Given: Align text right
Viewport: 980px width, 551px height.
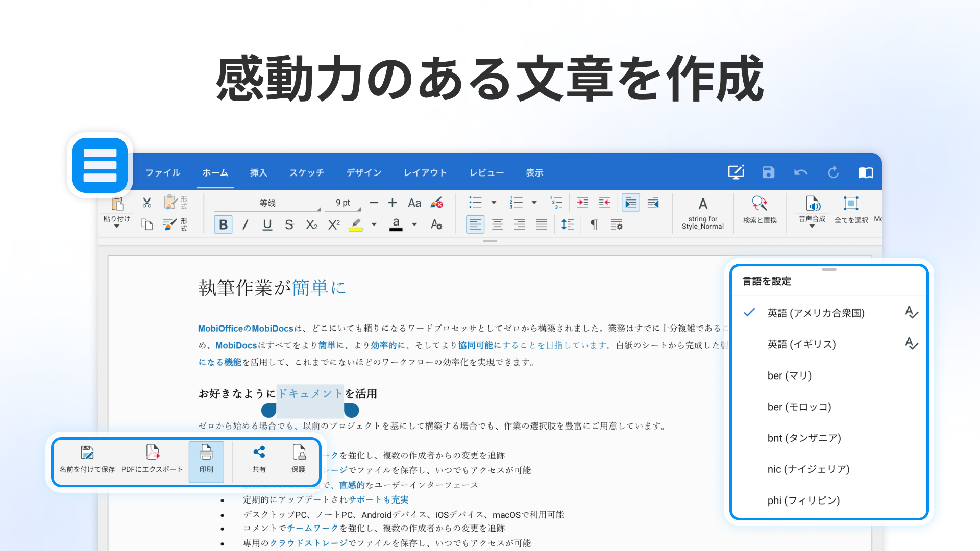Looking at the screenshot, I should (x=520, y=224).
